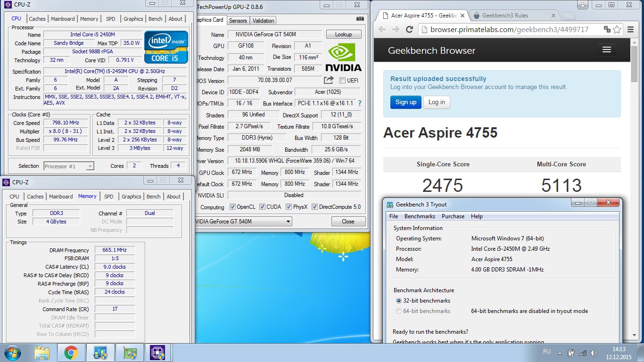Toggle the UEFI checkbox in GPU-Z

342,81
